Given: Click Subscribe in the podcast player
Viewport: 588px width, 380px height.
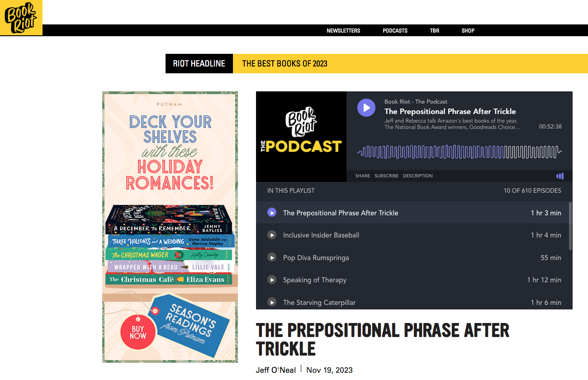Looking at the screenshot, I should click(x=386, y=176).
